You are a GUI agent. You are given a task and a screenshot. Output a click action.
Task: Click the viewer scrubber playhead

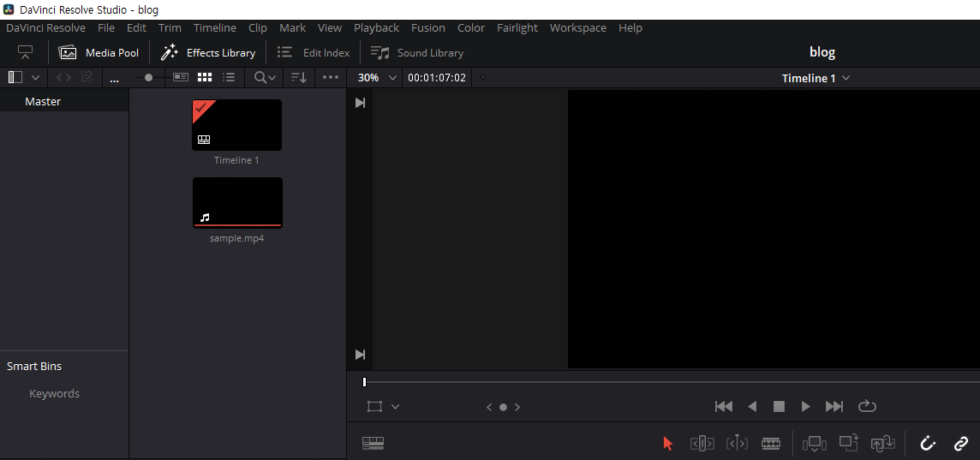point(364,382)
